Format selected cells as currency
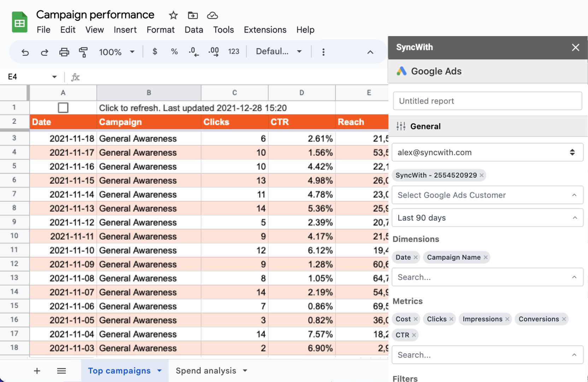Image resolution: width=588 pixels, height=382 pixels. tap(155, 52)
